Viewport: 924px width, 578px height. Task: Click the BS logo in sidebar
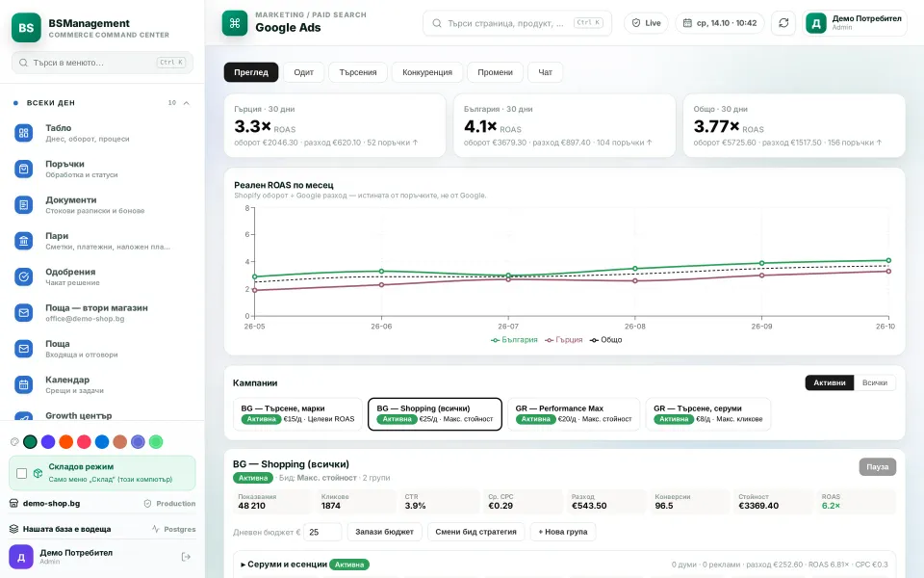26,28
